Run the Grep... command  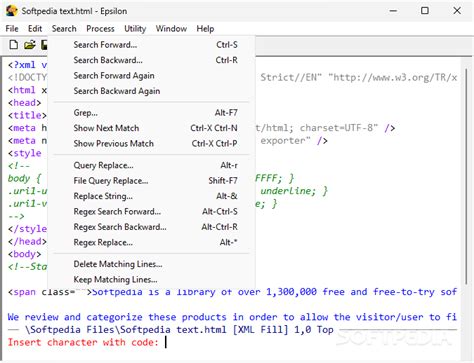click(152, 113)
